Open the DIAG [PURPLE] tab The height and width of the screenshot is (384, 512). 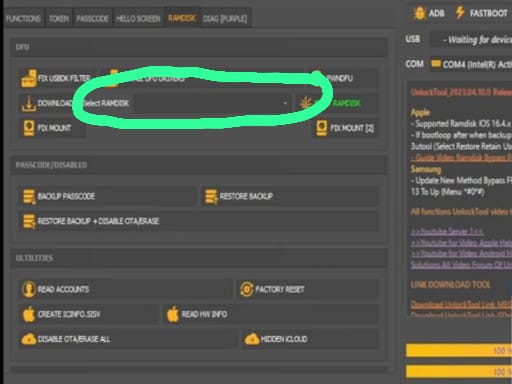[225, 18]
